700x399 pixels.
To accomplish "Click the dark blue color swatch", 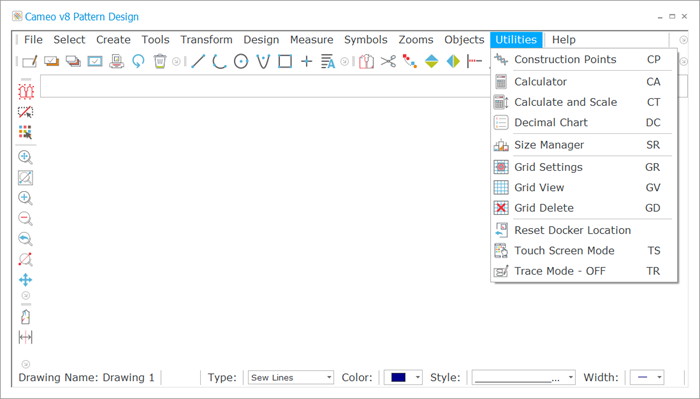I will tap(398, 378).
